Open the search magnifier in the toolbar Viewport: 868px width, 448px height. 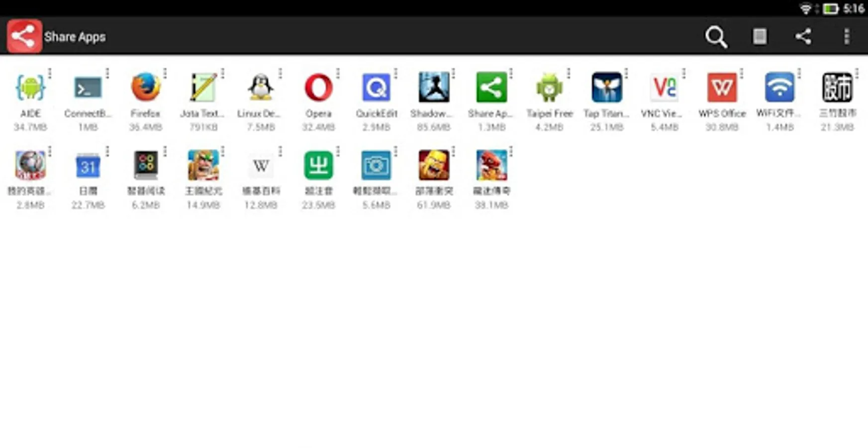[x=716, y=37]
